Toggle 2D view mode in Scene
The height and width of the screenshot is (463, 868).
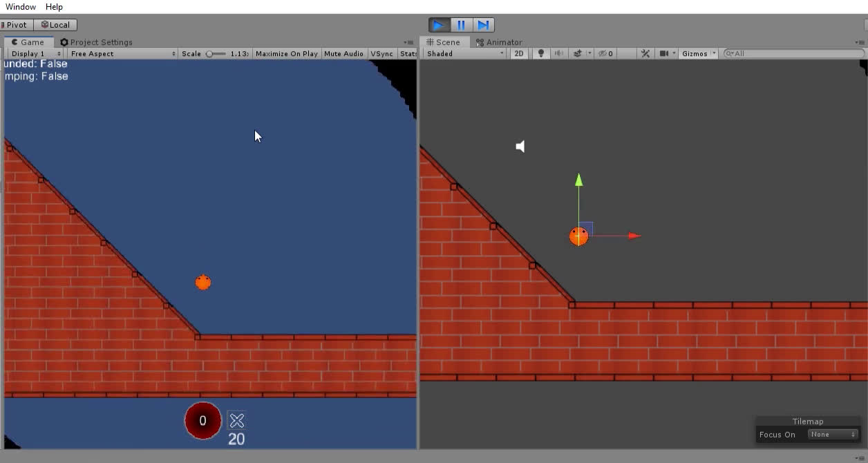coord(518,53)
